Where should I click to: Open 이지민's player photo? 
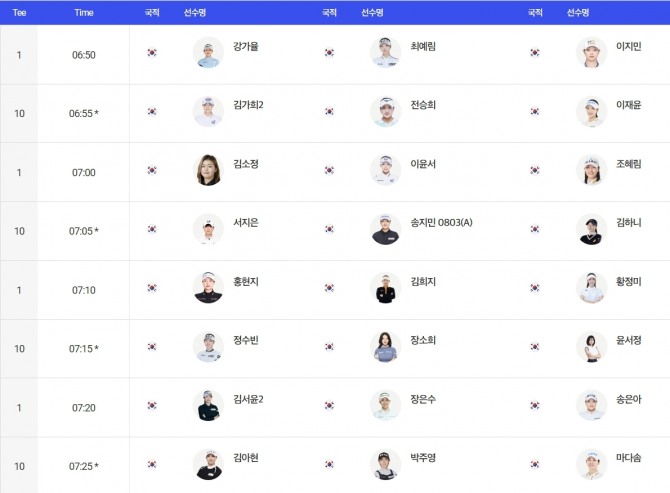[x=591, y=53]
